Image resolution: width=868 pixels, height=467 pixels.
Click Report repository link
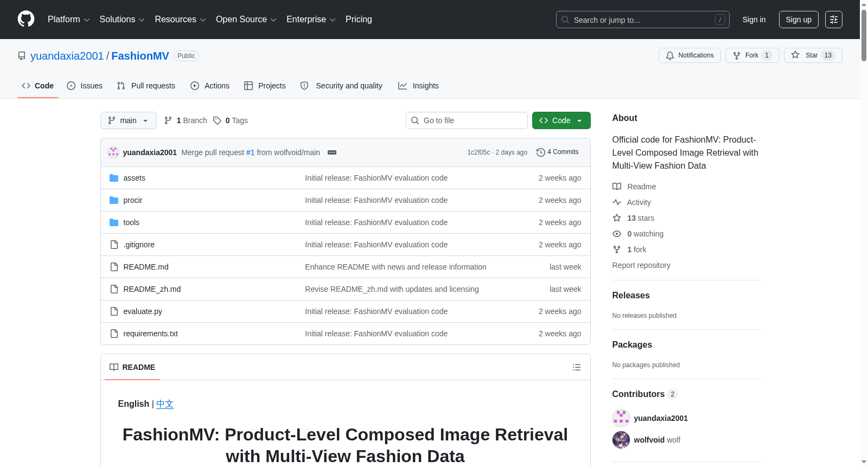[x=641, y=265]
